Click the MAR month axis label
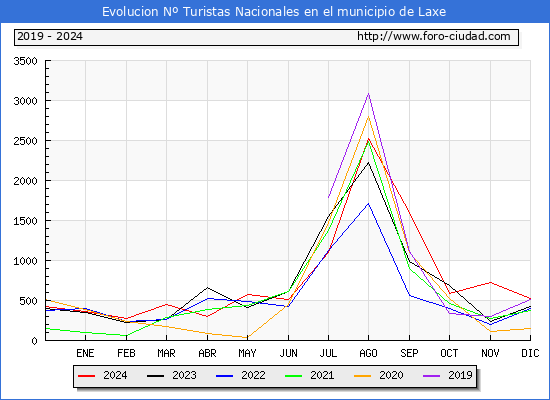 tap(166, 353)
